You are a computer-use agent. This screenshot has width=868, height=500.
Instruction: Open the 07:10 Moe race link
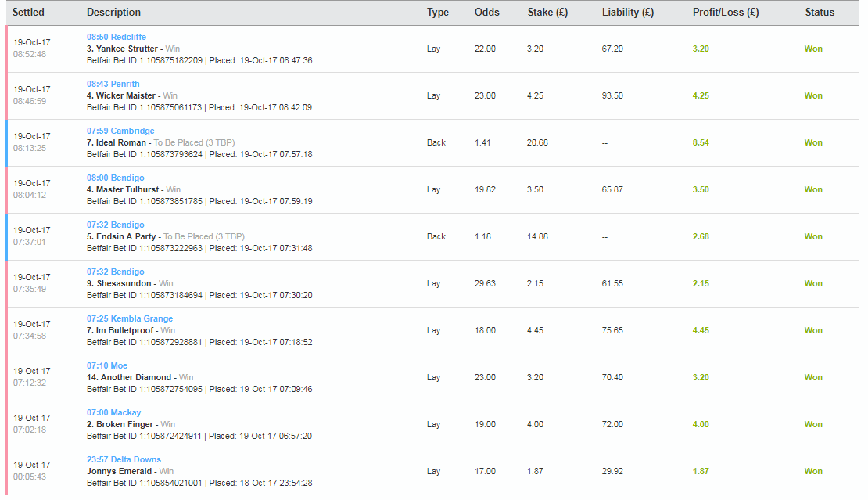click(x=107, y=365)
